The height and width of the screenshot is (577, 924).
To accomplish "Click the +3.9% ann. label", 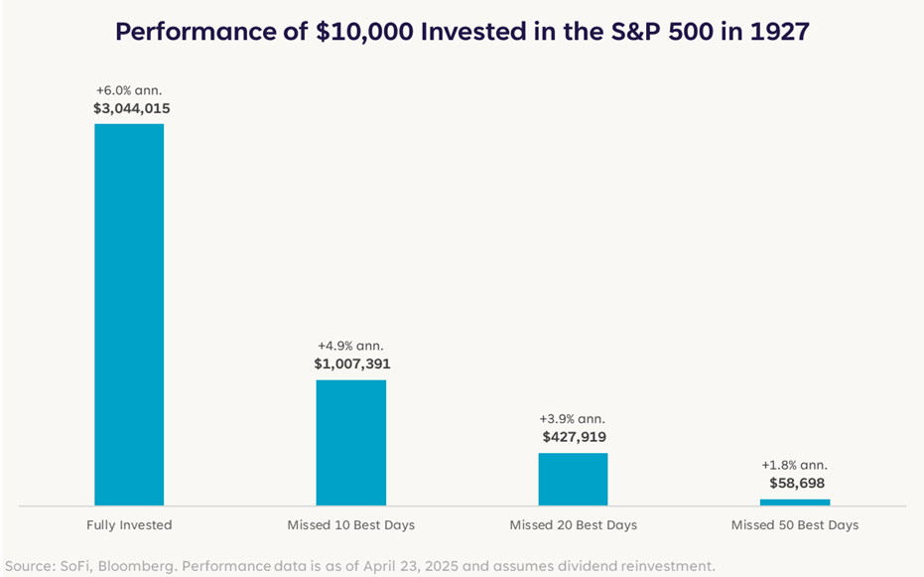I will 573,419.
